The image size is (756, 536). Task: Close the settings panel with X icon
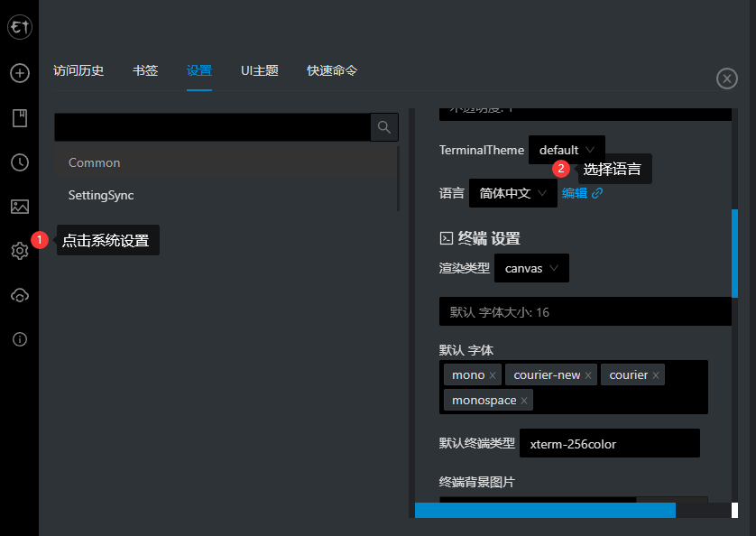pyautogui.click(x=726, y=79)
